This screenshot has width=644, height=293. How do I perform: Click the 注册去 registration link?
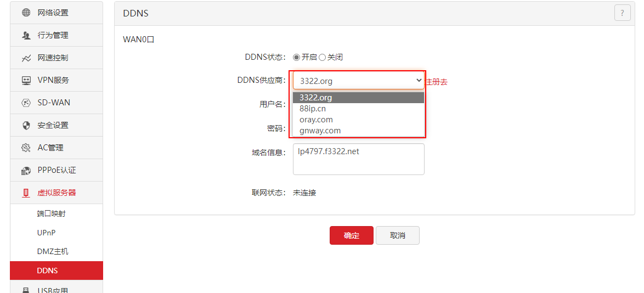[436, 82]
